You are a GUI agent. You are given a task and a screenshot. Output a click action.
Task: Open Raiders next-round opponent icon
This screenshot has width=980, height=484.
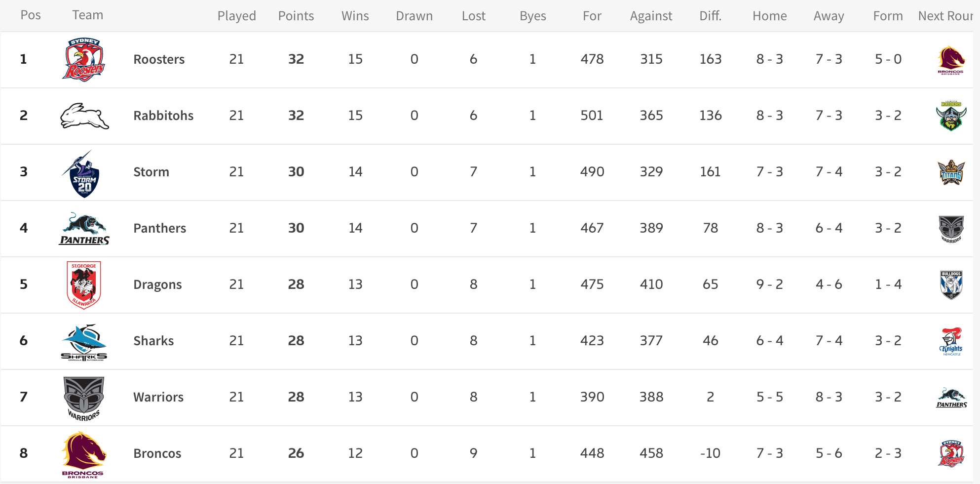point(951,116)
